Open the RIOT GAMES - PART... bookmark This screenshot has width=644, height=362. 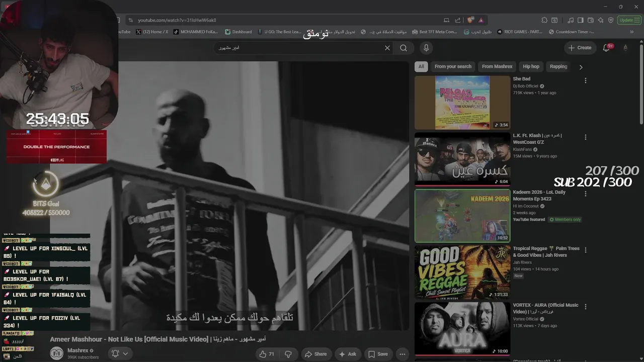pos(520,32)
